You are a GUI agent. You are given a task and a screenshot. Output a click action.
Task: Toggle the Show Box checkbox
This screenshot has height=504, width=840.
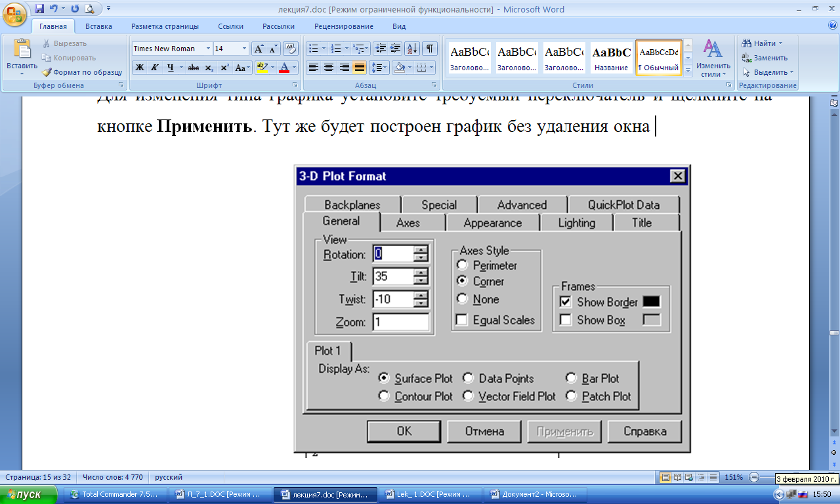[x=566, y=320]
